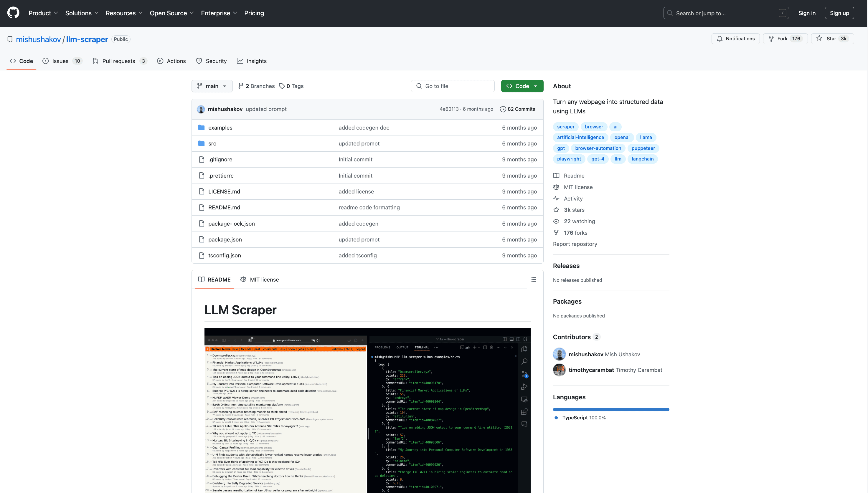Expand the Product navigation menu

pos(43,13)
